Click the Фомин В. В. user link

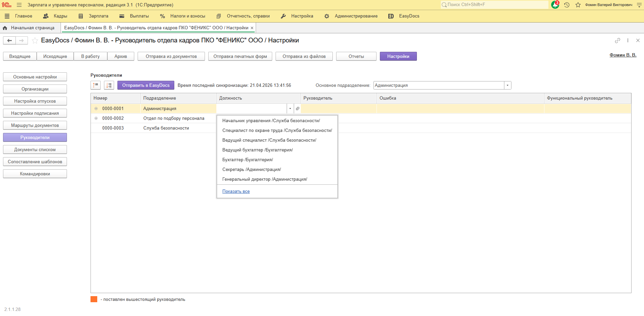[623, 55]
